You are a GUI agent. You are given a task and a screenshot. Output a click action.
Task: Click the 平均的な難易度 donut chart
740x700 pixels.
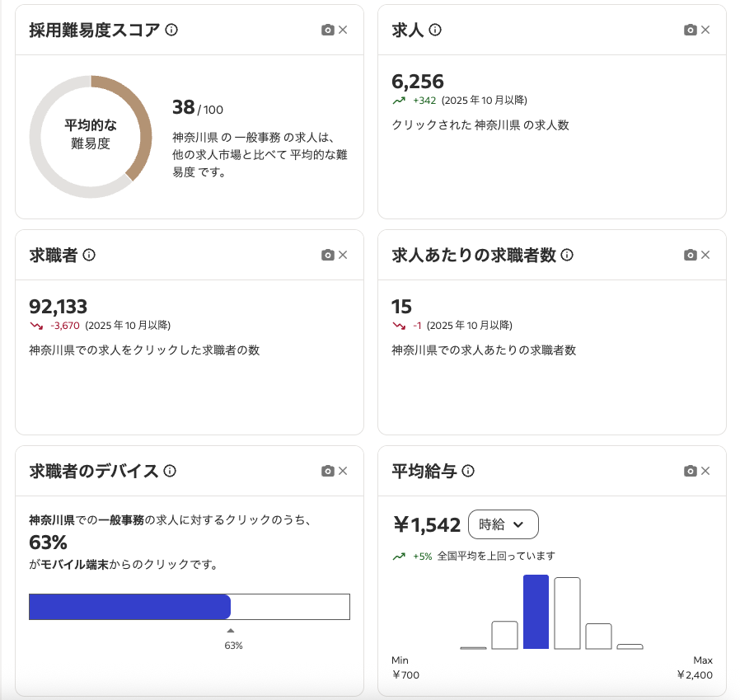(x=91, y=136)
